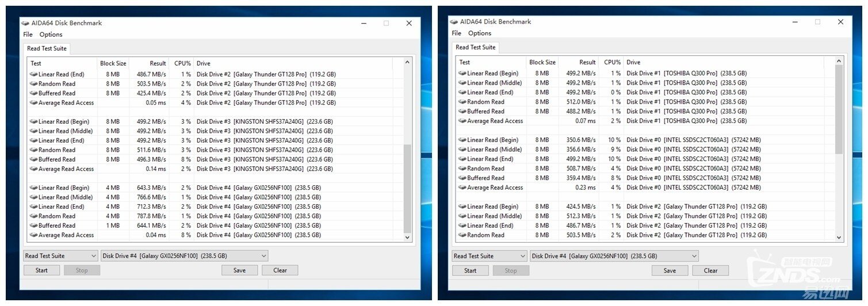Image resolution: width=868 pixels, height=306 pixels.
Task: Click the AIDA64 title bar icon in left window
Action: point(25,23)
